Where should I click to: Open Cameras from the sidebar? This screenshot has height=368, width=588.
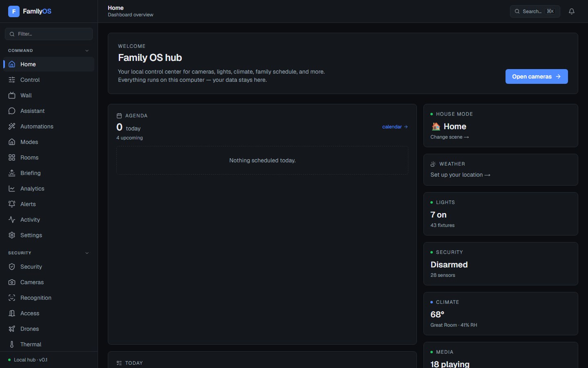pyautogui.click(x=49, y=282)
